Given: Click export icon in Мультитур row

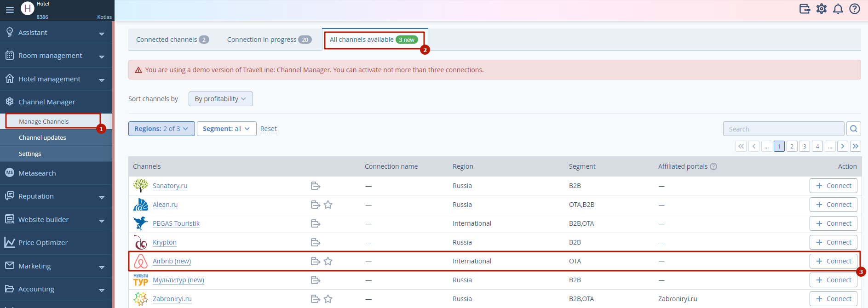Looking at the screenshot, I should [316, 280].
